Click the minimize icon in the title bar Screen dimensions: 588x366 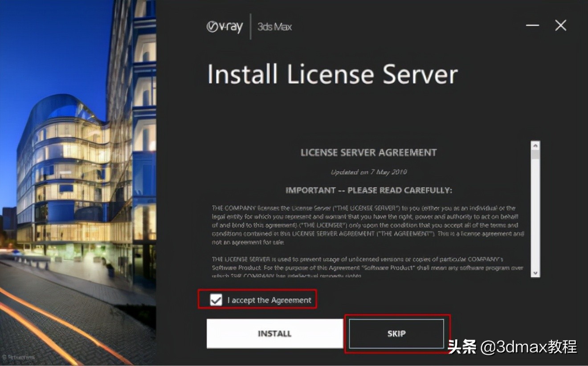(532, 25)
